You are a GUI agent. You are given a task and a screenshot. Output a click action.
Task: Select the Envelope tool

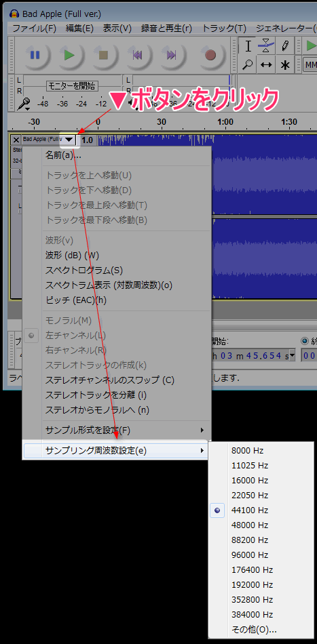(x=266, y=46)
